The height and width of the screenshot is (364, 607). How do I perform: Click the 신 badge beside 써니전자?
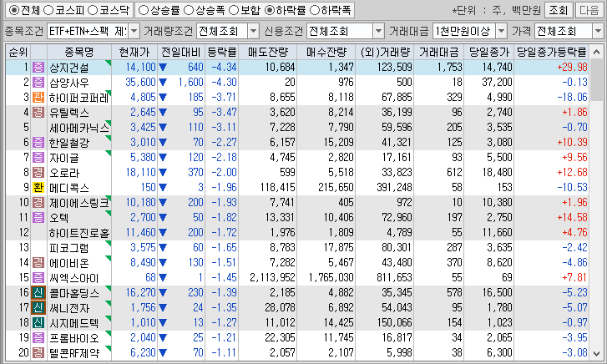[x=38, y=308]
